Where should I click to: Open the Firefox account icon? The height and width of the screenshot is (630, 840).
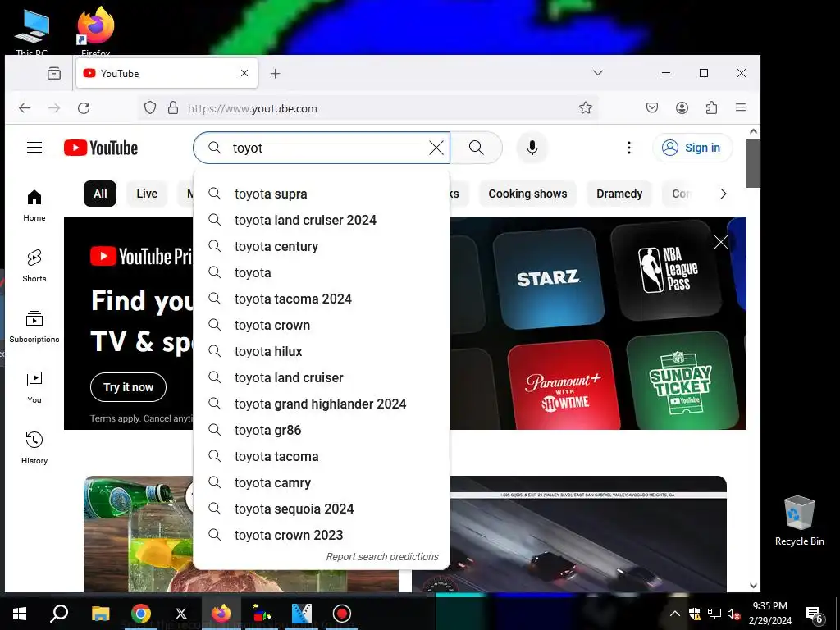tap(682, 108)
